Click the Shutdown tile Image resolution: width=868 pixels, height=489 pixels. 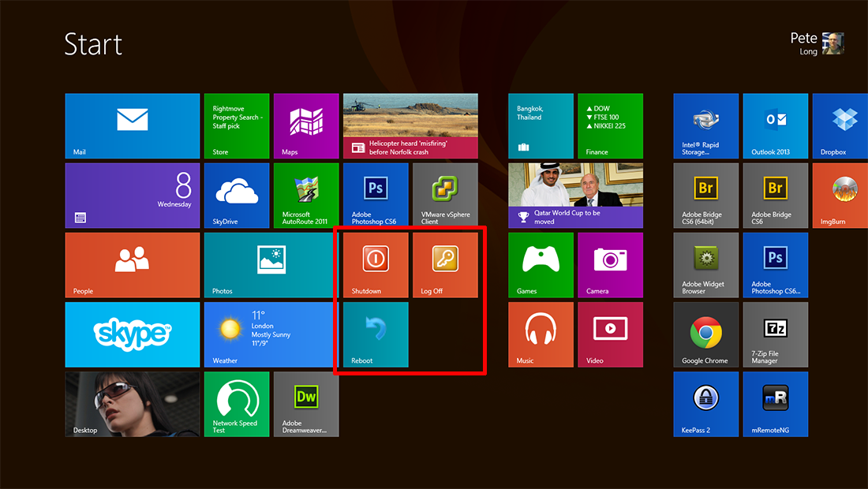pyautogui.click(x=376, y=265)
